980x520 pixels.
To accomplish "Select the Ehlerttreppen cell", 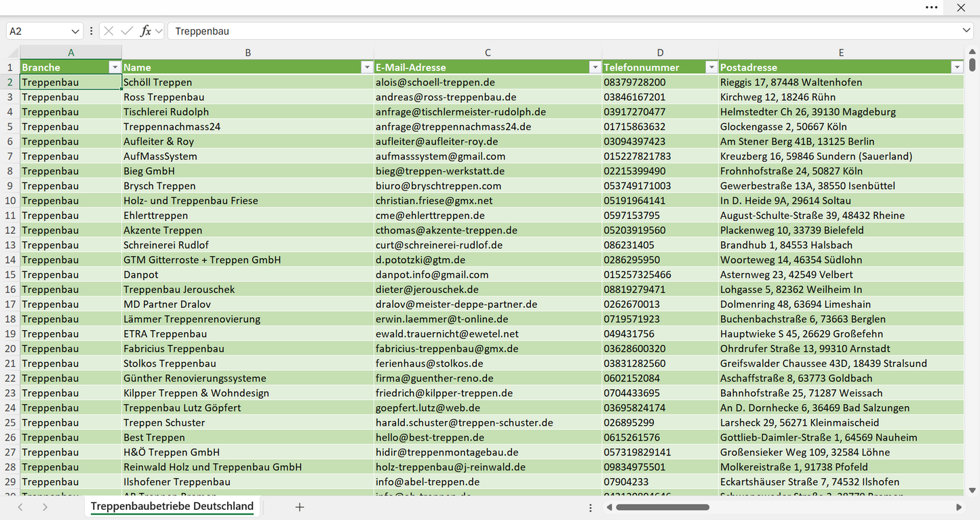I will tap(248, 216).
